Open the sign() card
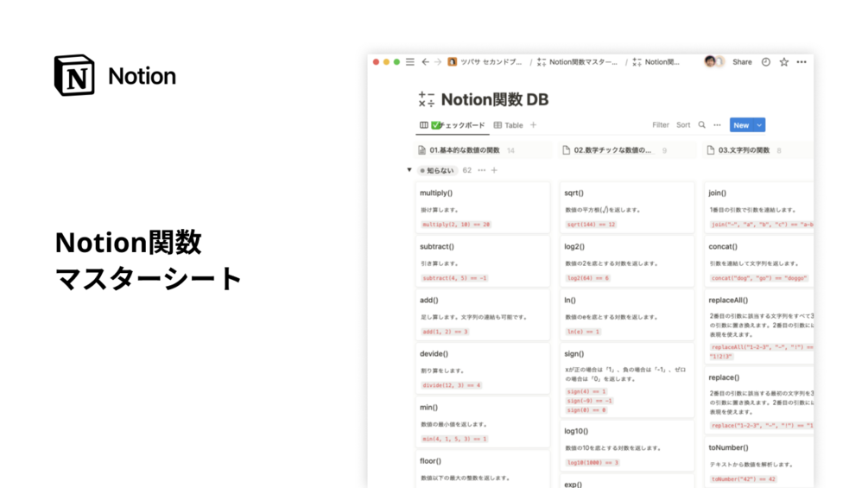This screenshot has height=488, width=868. (627, 381)
